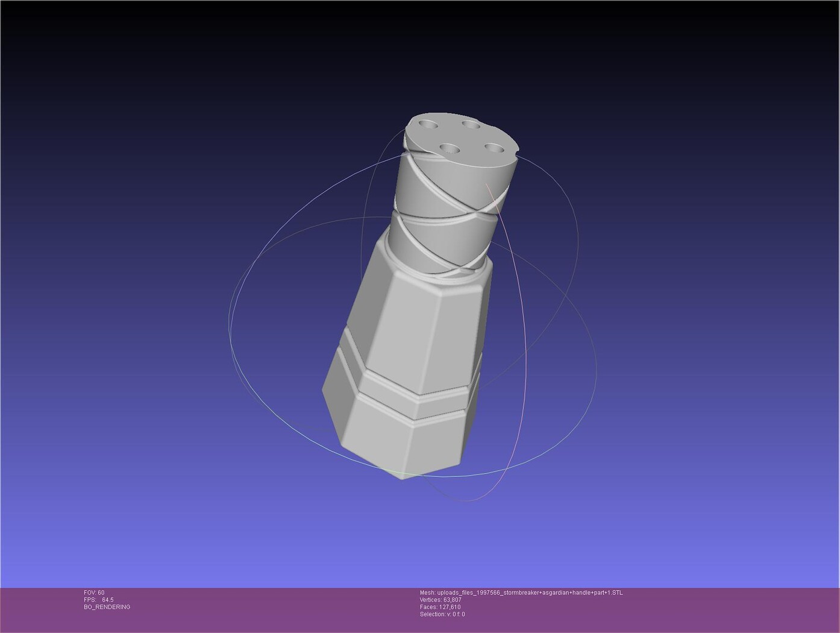This screenshot has width=840, height=633.
Task: Click the 'Faces: 127,610' count
Action: [x=440, y=607]
